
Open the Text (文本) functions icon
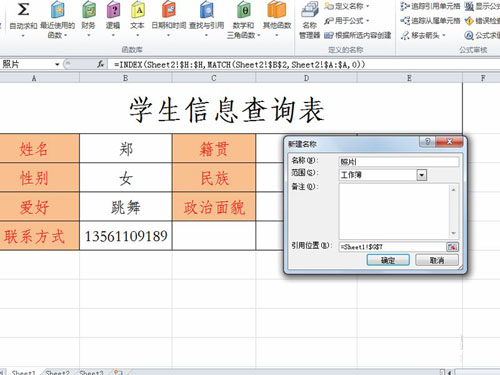(138, 9)
